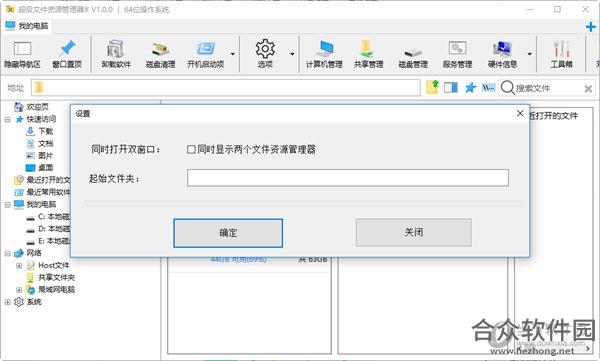Click the 起始文件夹 input field
600x361 pixels.
click(348, 178)
